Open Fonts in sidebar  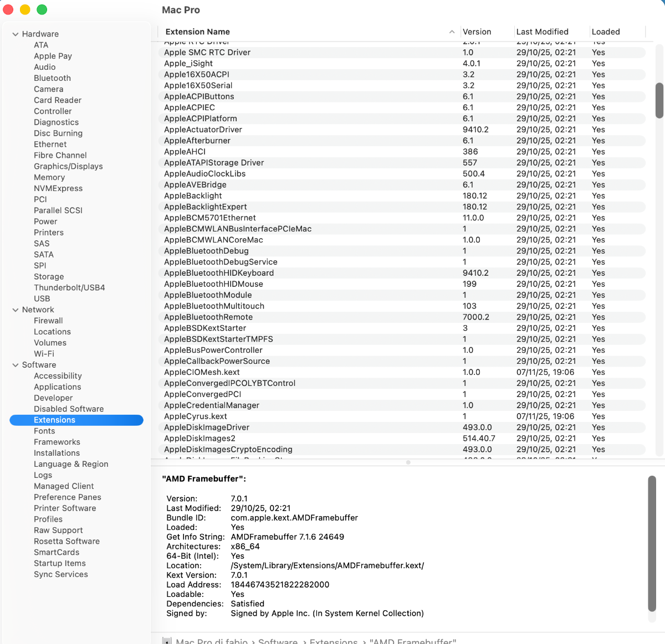click(x=44, y=431)
